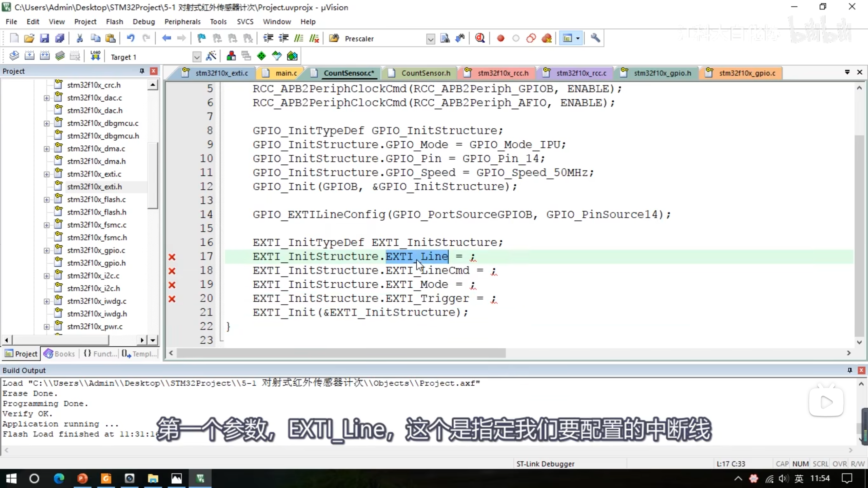The image size is (868, 488).
Task: Open the Prescaler search dropdown
Action: 430,39
